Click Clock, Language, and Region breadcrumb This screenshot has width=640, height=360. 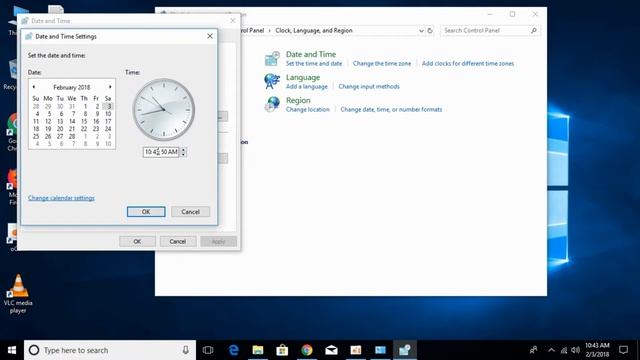pos(314,31)
